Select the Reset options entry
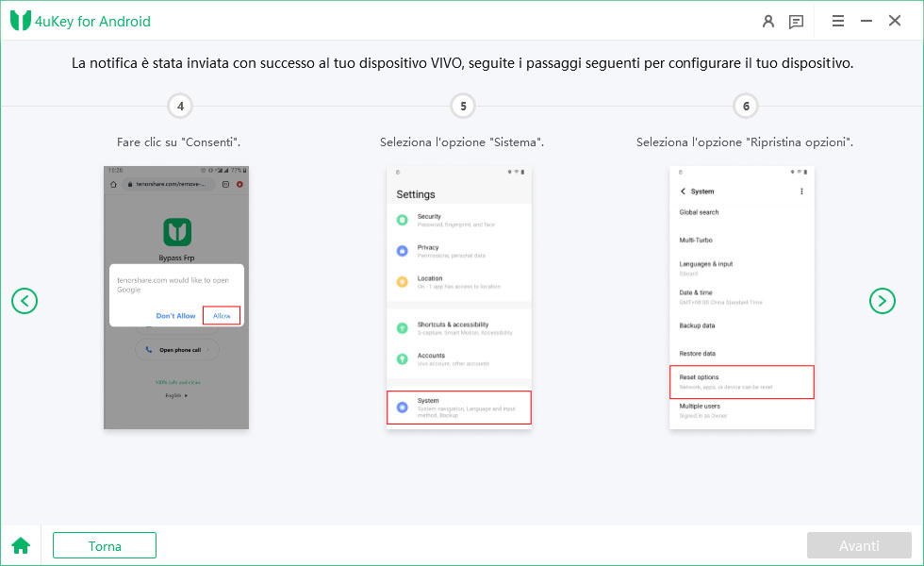 tap(742, 381)
